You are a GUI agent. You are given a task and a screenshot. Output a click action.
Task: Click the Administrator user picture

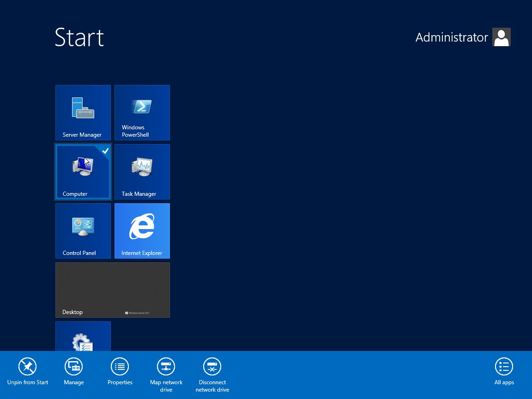coord(501,37)
